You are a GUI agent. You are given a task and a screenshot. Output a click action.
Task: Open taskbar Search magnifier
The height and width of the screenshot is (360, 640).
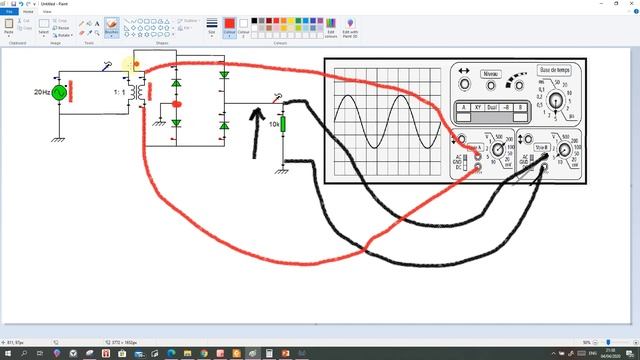[x=24, y=353]
